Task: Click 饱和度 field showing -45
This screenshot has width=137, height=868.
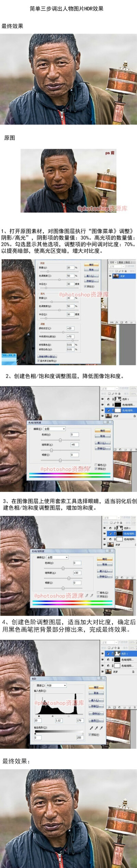Action: (x=75, y=445)
